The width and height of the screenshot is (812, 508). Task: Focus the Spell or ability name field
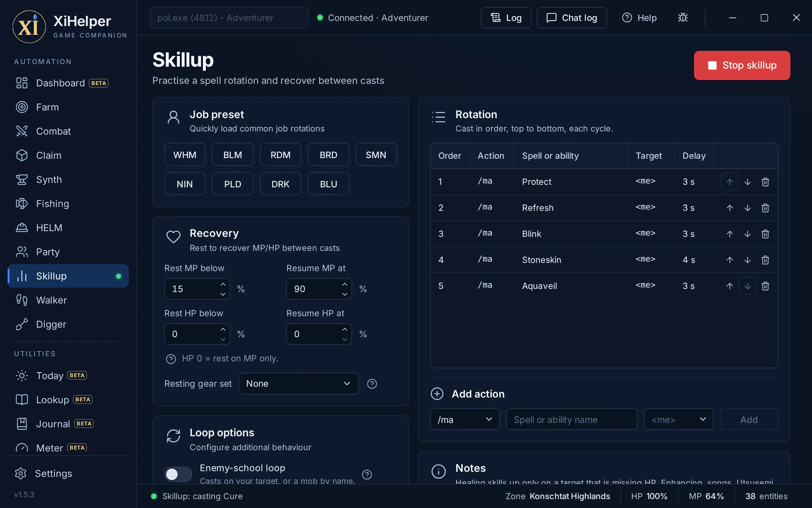(572, 419)
